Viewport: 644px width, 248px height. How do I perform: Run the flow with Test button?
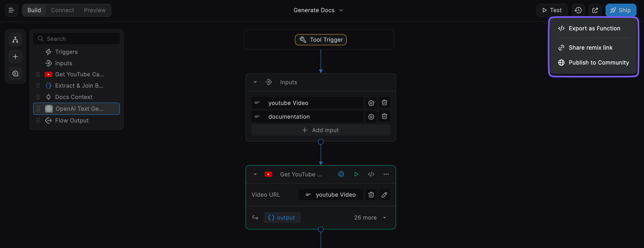[x=552, y=10]
